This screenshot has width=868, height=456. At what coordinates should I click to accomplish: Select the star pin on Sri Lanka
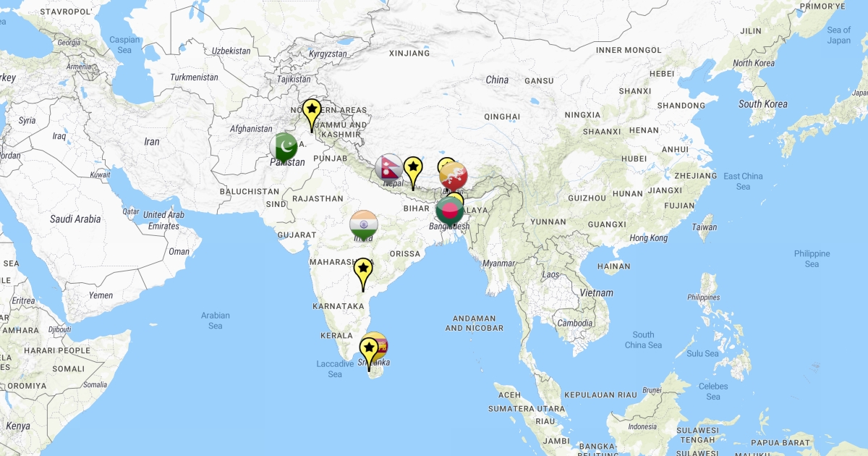[x=370, y=354]
